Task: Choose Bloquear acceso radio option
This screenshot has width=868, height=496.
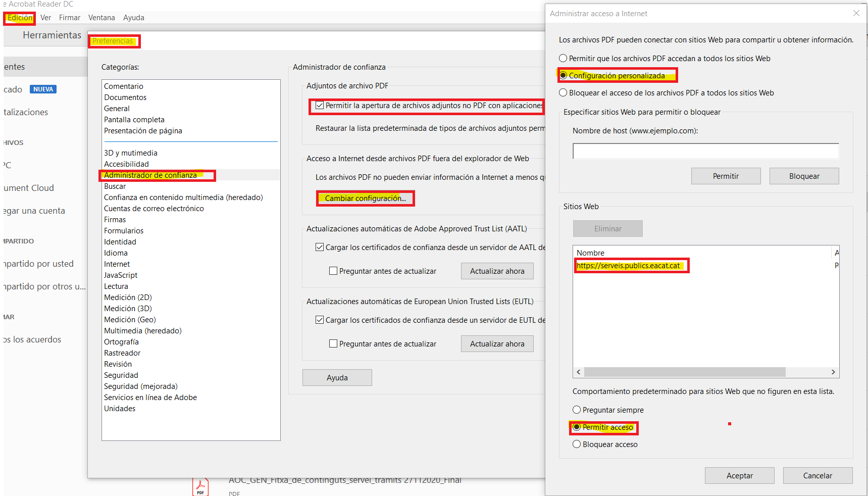Action: (577, 444)
